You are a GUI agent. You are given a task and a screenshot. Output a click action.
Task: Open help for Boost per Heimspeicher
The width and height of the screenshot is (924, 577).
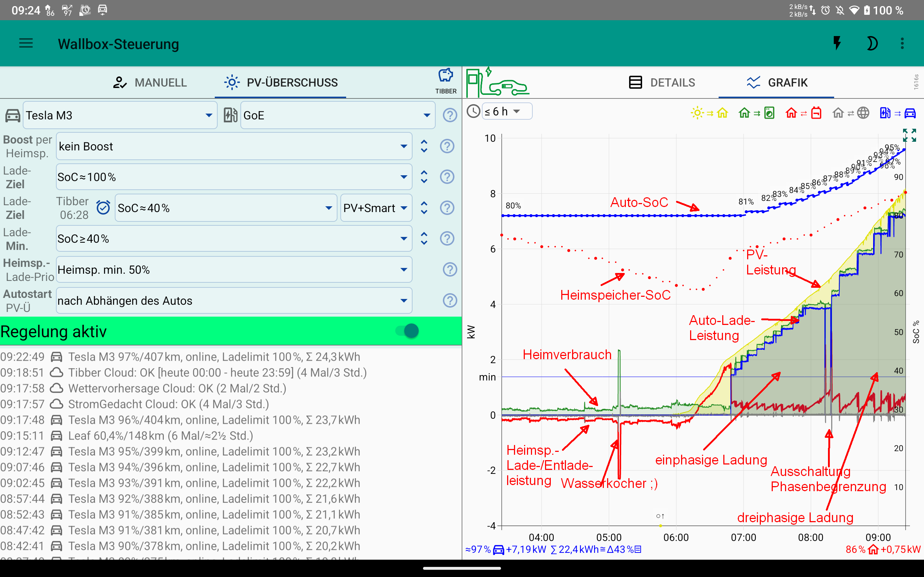click(x=447, y=146)
